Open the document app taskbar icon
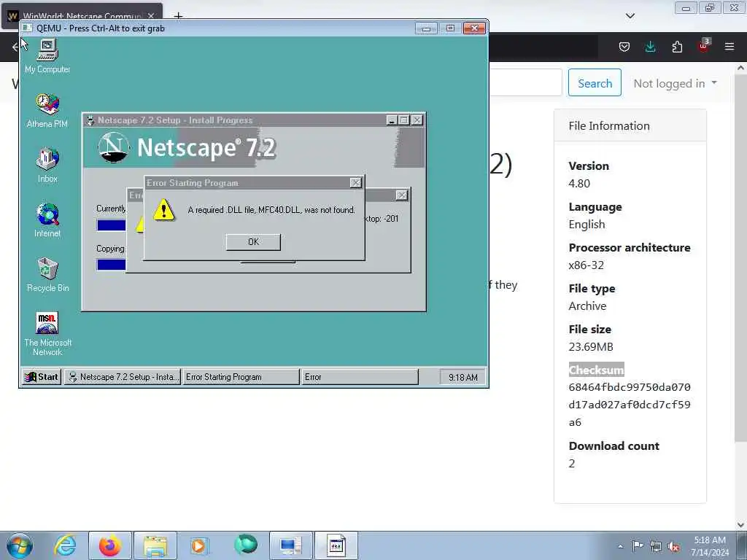The width and height of the screenshot is (747, 560). click(336, 545)
